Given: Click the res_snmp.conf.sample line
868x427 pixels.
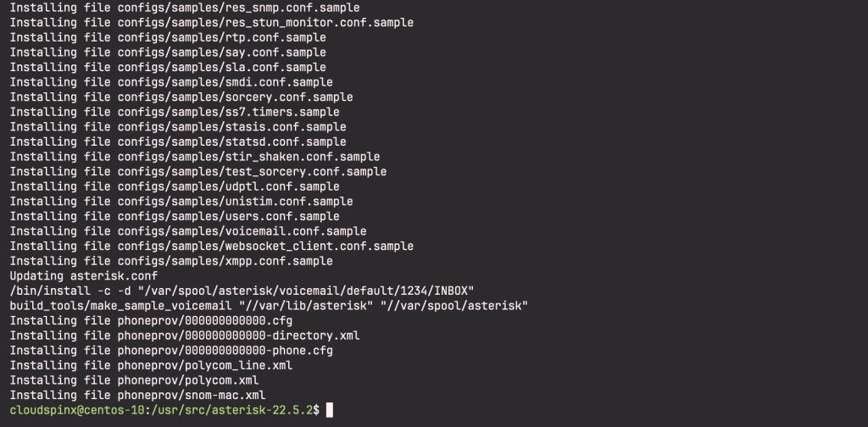Looking at the screenshot, I should tap(184, 8).
